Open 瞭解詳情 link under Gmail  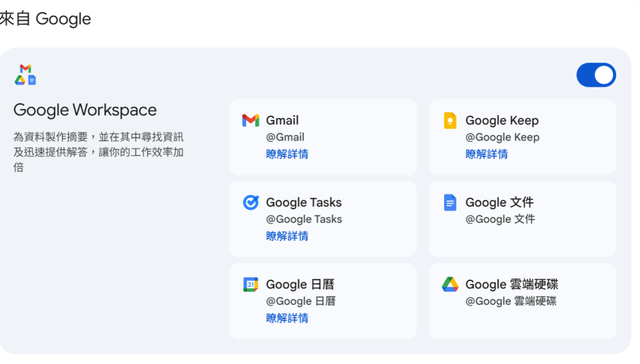[287, 154]
